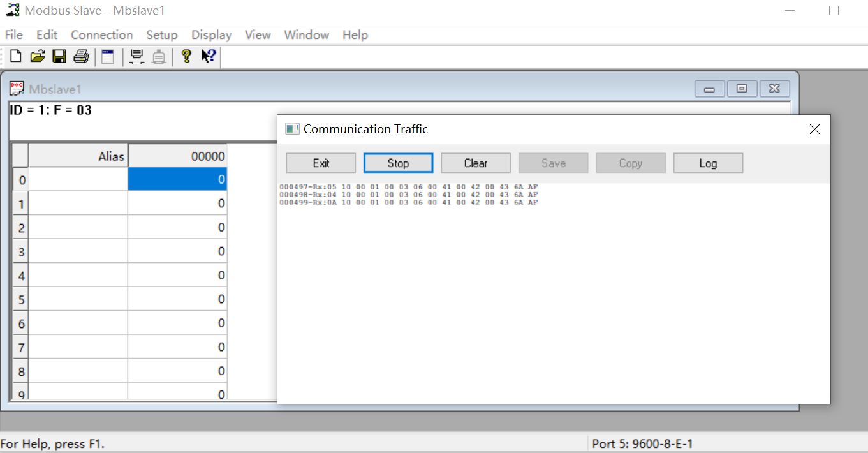The height and width of the screenshot is (453, 868).
Task: Click the grayed-out Disconnect toolbar icon
Action: click(159, 57)
